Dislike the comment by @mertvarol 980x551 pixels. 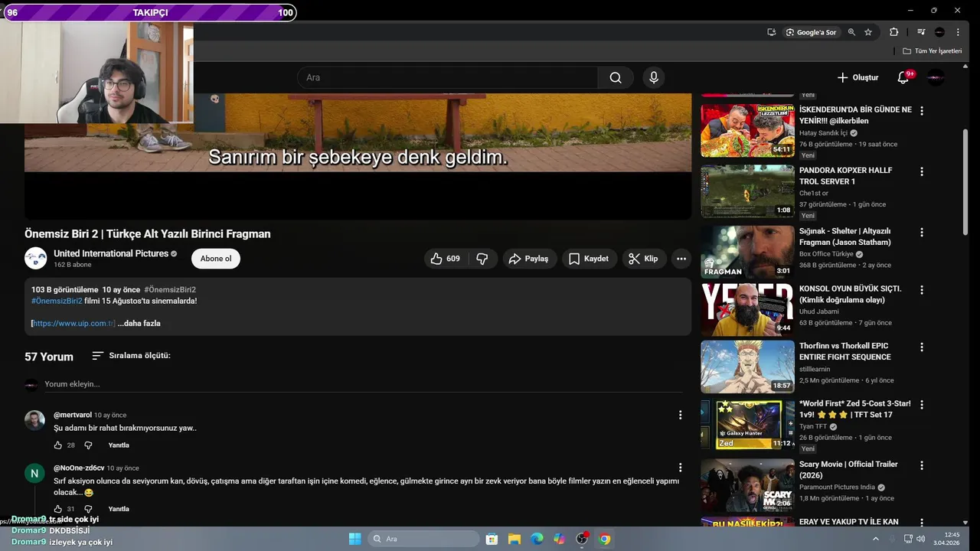click(x=88, y=445)
